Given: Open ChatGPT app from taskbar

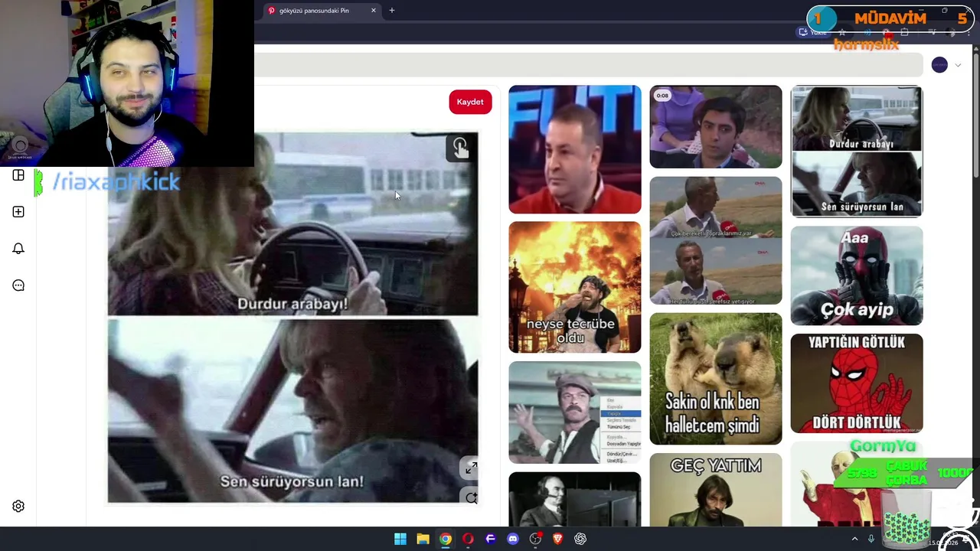Looking at the screenshot, I should pyautogui.click(x=580, y=539).
